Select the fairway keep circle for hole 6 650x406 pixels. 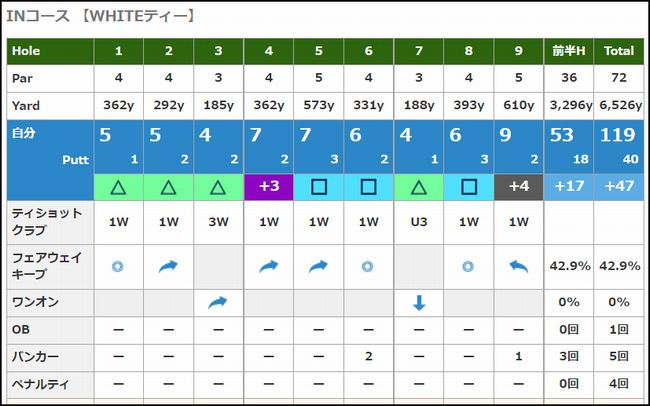tap(368, 266)
